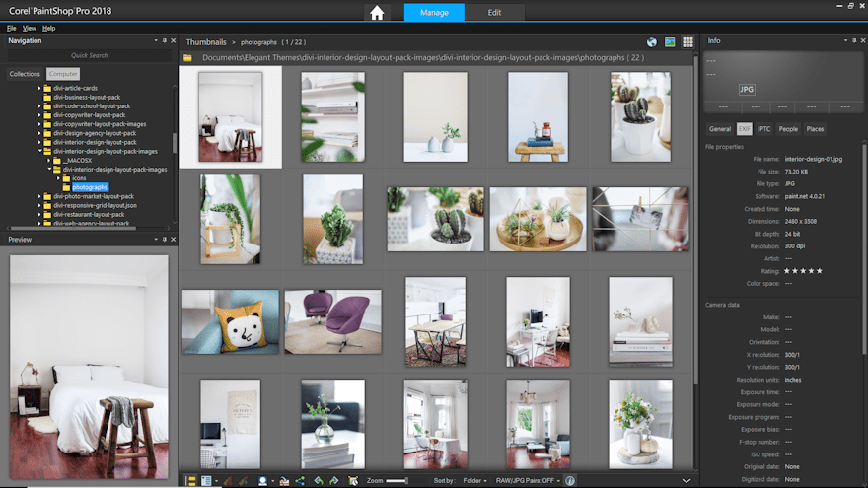Viewport: 868px width, 488px height.
Task: Switch to the Edit tab
Action: pos(495,13)
